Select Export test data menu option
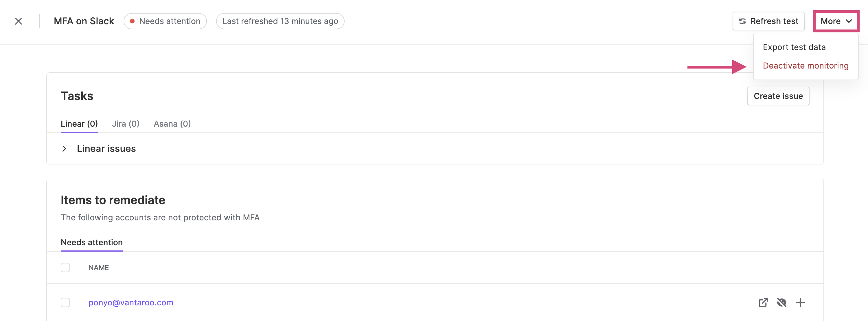 pos(794,47)
